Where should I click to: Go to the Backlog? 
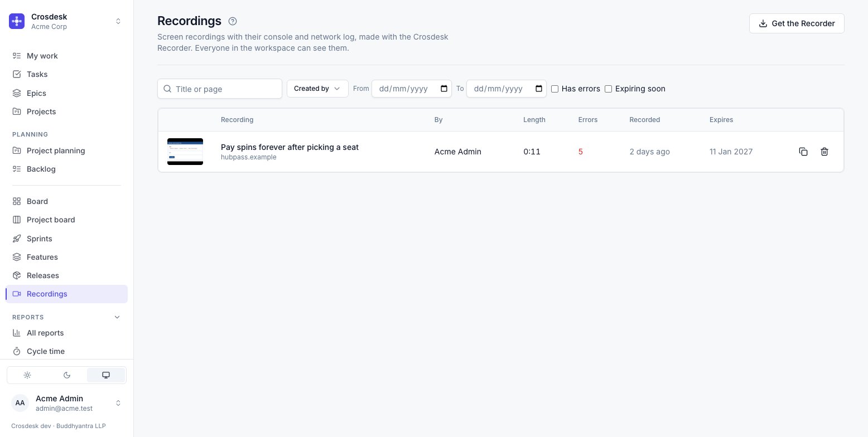[67, 169]
